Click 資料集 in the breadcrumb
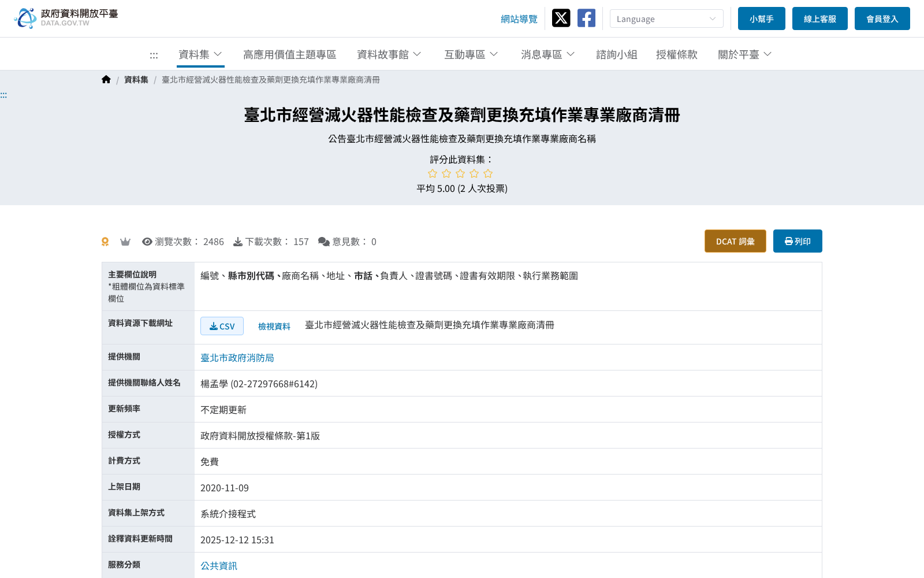This screenshot has height=578, width=924. (136, 80)
